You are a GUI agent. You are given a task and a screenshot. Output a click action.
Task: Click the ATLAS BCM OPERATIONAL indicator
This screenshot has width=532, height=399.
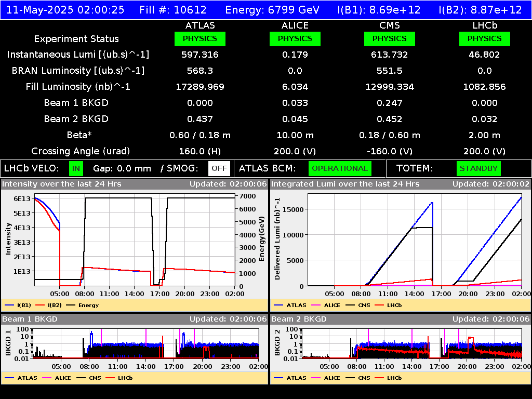340,168
